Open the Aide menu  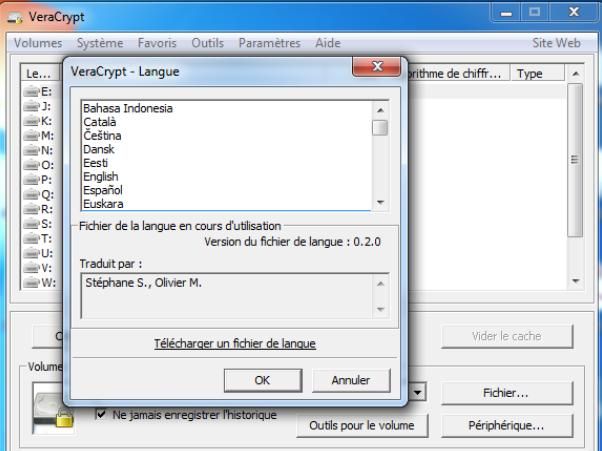click(328, 43)
